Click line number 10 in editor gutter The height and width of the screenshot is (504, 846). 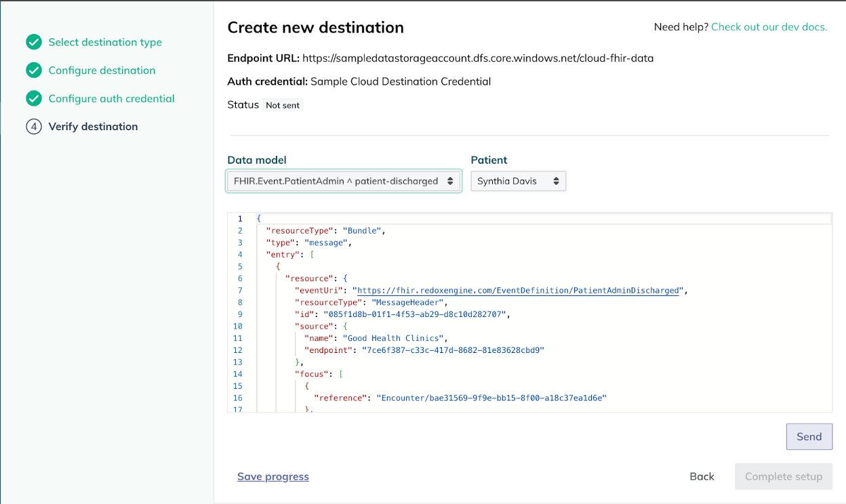click(x=237, y=327)
